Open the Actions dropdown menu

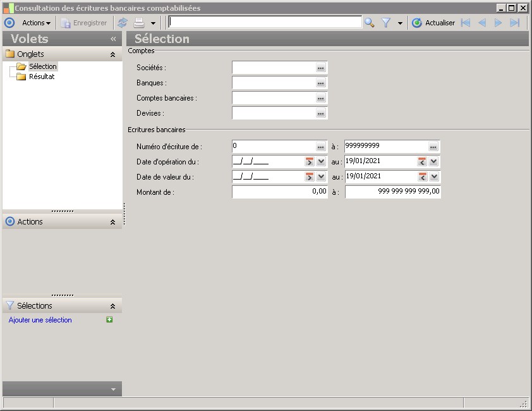36,23
